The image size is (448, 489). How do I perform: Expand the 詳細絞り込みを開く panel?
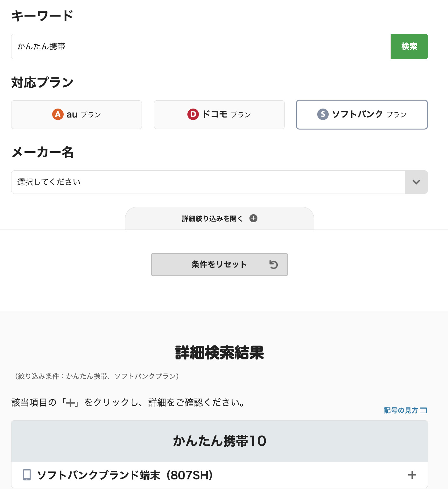213,219
